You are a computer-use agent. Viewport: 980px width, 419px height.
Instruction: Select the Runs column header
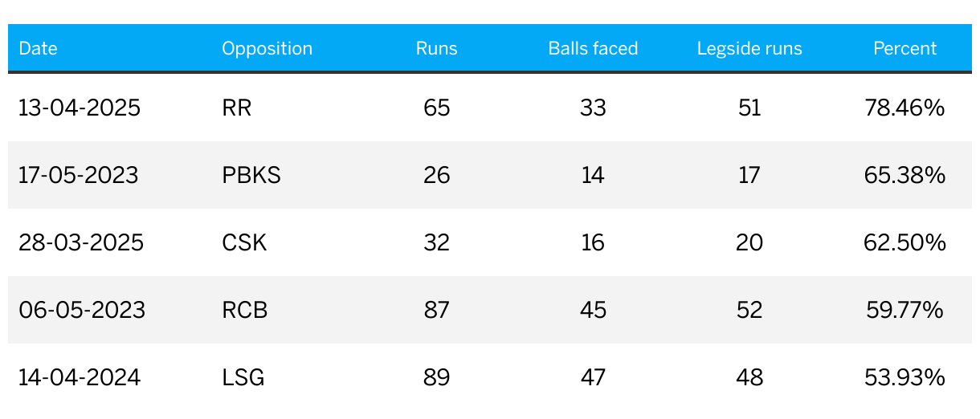click(x=436, y=48)
